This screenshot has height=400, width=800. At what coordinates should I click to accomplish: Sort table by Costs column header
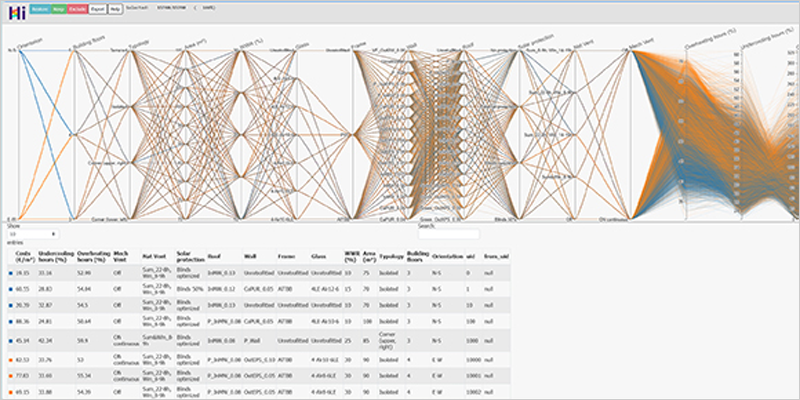23,257
